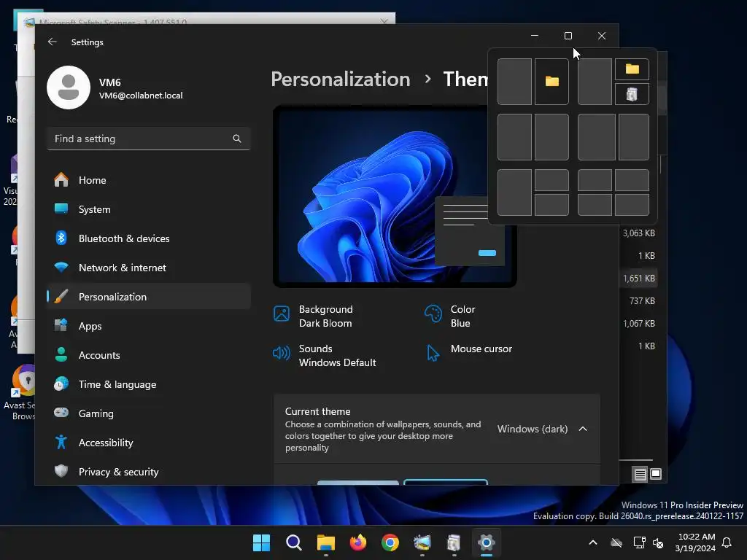Open taskbar Search

(x=293, y=542)
